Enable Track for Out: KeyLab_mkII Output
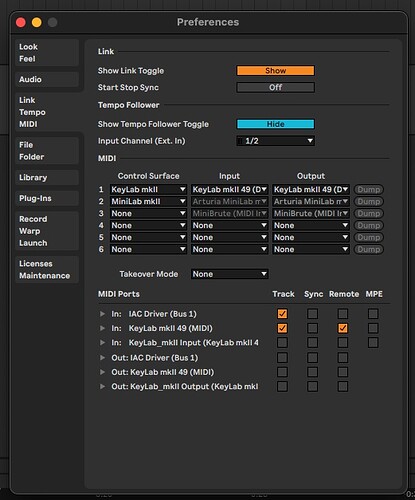415x500 pixels. pyautogui.click(x=282, y=387)
